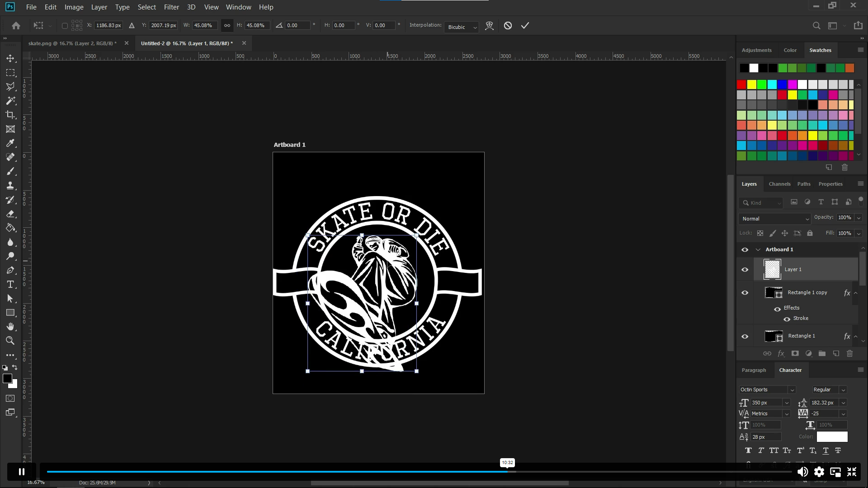Toggle visibility of the Stroke effect
This screenshot has width=868, height=488.
787,319
